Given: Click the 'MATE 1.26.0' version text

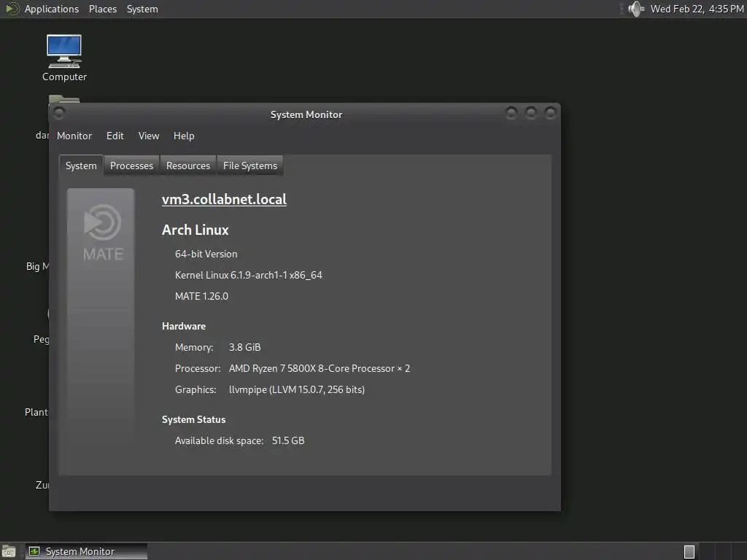Looking at the screenshot, I should click(x=201, y=296).
